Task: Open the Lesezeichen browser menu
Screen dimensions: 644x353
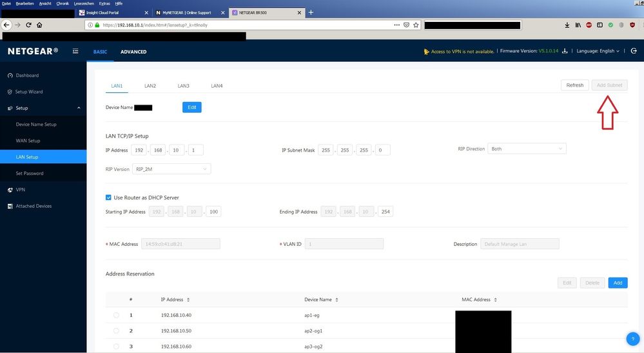Action: pyautogui.click(x=84, y=3)
